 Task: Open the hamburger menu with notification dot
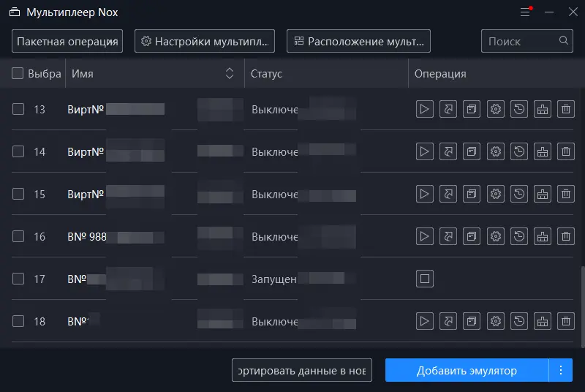(x=525, y=12)
